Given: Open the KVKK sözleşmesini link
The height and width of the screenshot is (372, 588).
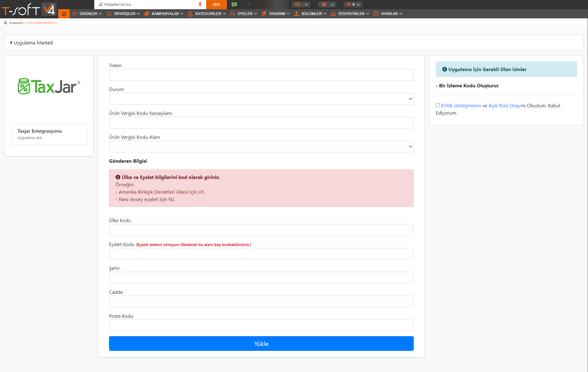Looking at the screenshot, I should (461, 105).
